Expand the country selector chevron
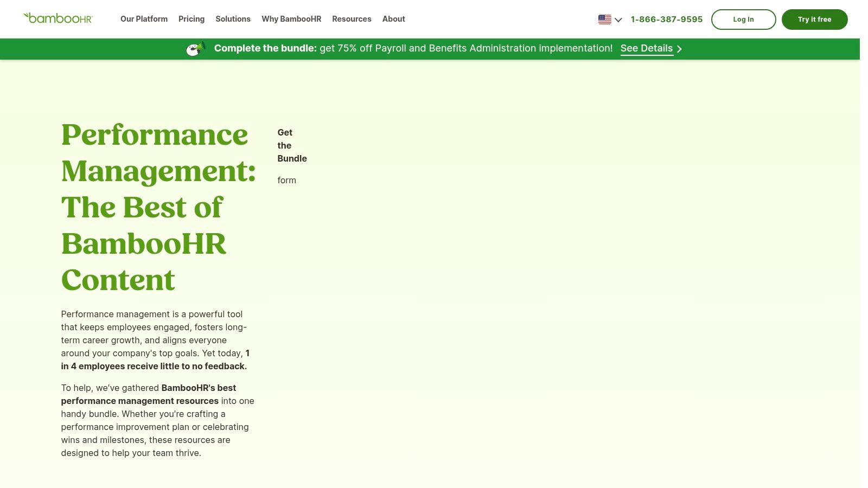 [x=618, y=20]
